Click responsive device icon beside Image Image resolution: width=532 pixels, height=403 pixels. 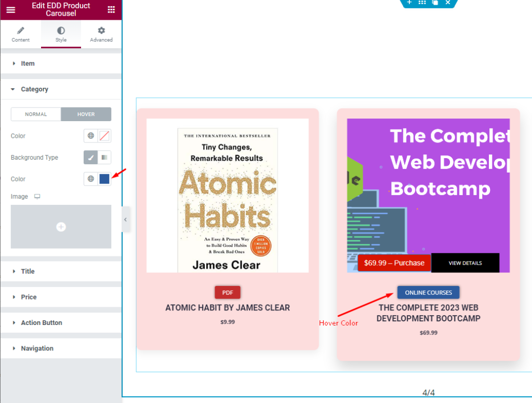tap(37, 197)
